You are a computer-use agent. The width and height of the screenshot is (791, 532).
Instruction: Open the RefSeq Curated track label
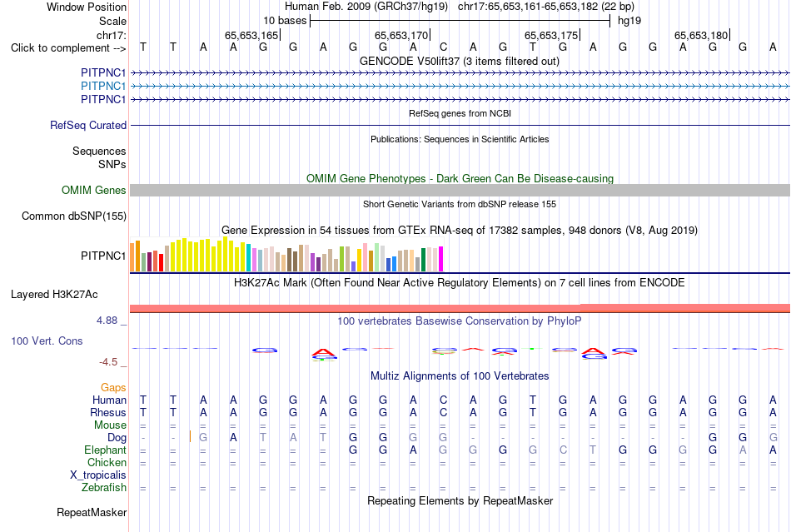(87, 125)
